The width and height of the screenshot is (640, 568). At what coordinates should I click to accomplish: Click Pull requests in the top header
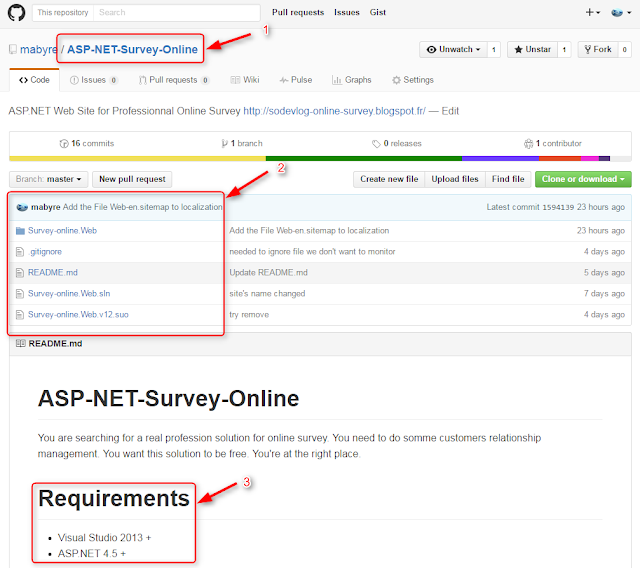pyautogui.click(x=298, y=13)
